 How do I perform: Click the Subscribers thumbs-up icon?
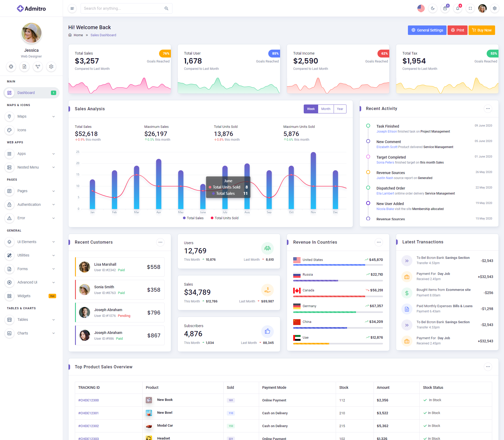267,331
